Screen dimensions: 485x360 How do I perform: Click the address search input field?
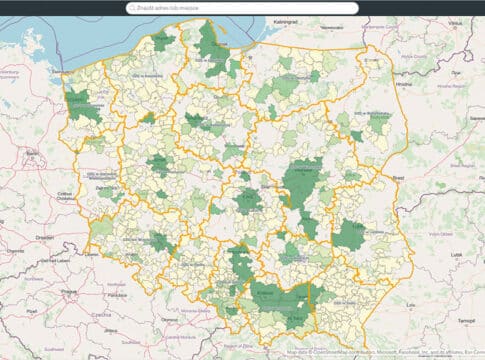point(242,8)
